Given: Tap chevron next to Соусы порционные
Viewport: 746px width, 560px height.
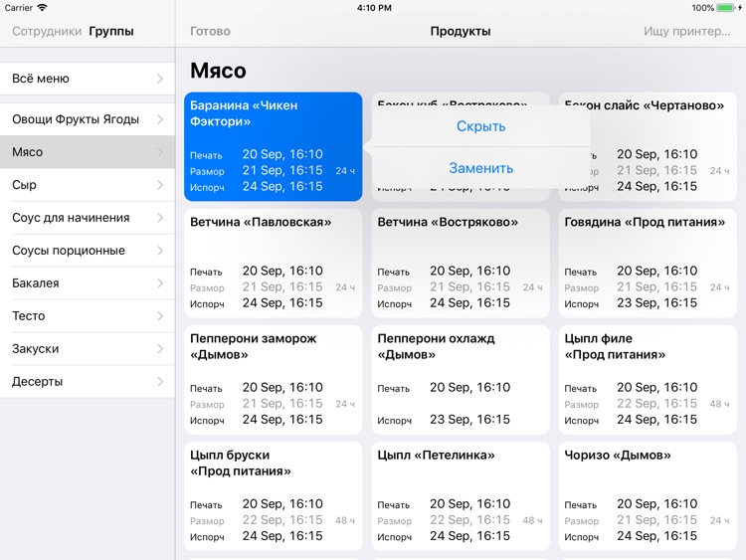Looking at the screenshot, I should click(160, 251).
